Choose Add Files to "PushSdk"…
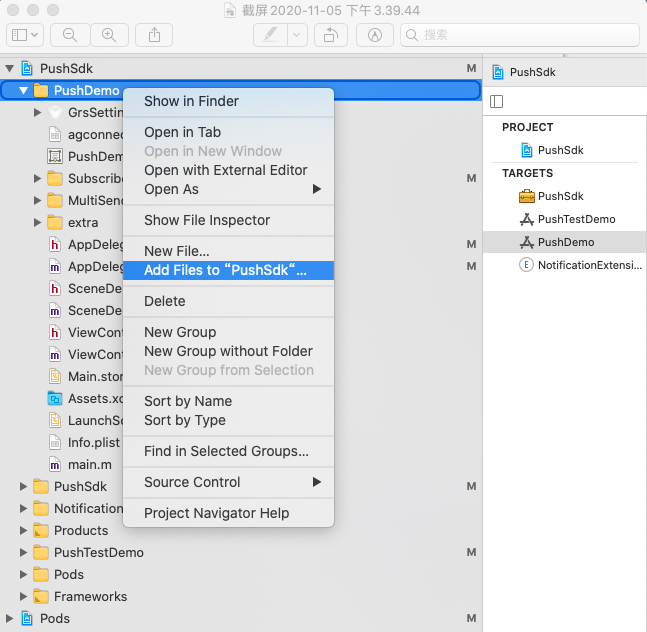Screen dimensions: 647x632 229,270
